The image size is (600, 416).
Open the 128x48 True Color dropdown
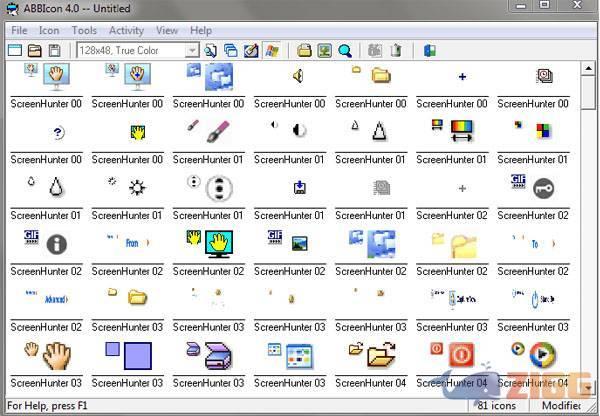click(191, 50)
